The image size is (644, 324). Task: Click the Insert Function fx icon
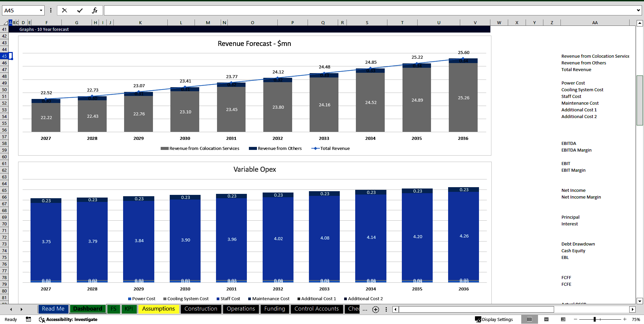click(x=95, y=10)
